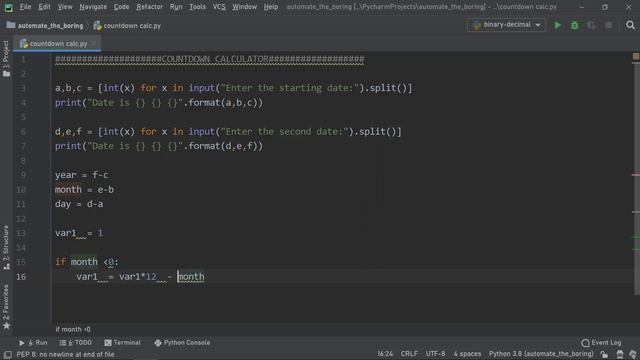Viewport: 640px width, 360px height.
Task: Open the Edit menu
Action: click(x=44, y=7)
